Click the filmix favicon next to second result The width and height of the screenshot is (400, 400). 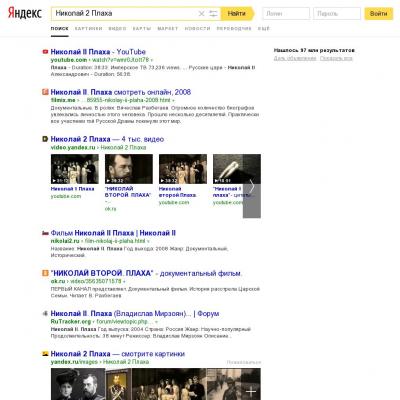(x=45, y=92)
